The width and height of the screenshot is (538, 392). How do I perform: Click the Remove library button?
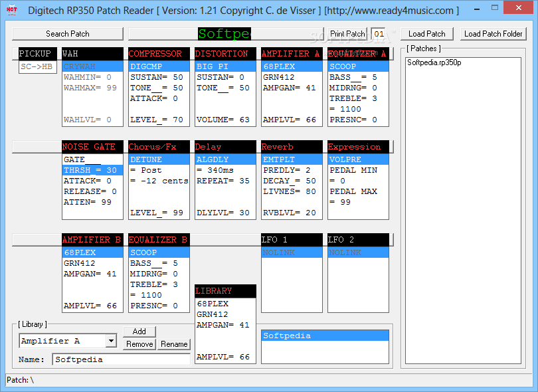139,344
